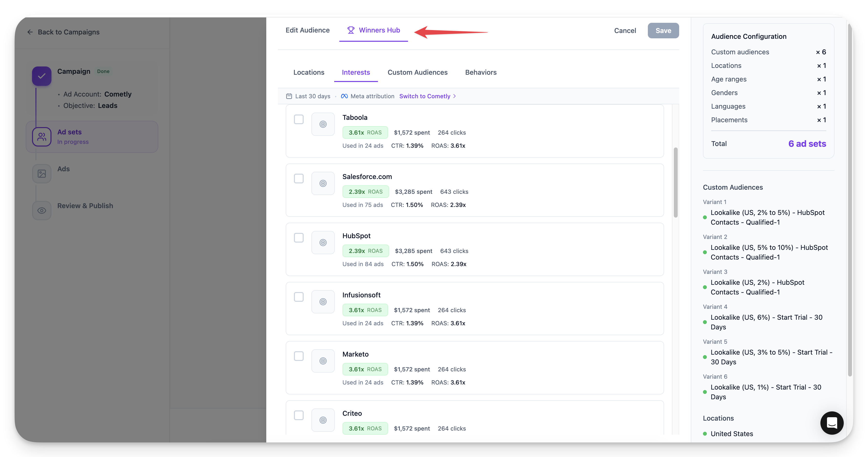The image size is (868, 457).
Task: Click the Taboola interest target icon
Action: (323, 124)
